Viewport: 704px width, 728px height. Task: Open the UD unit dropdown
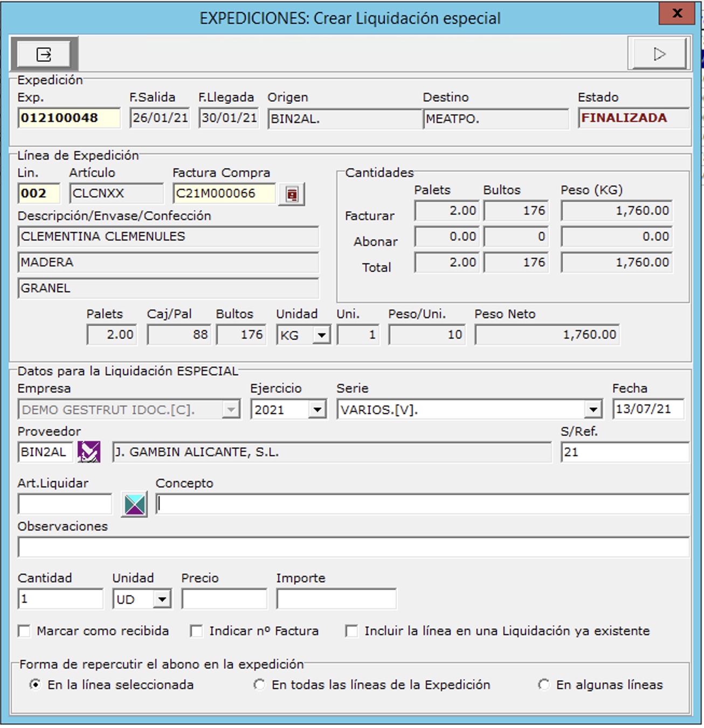[x=162, y=599]
